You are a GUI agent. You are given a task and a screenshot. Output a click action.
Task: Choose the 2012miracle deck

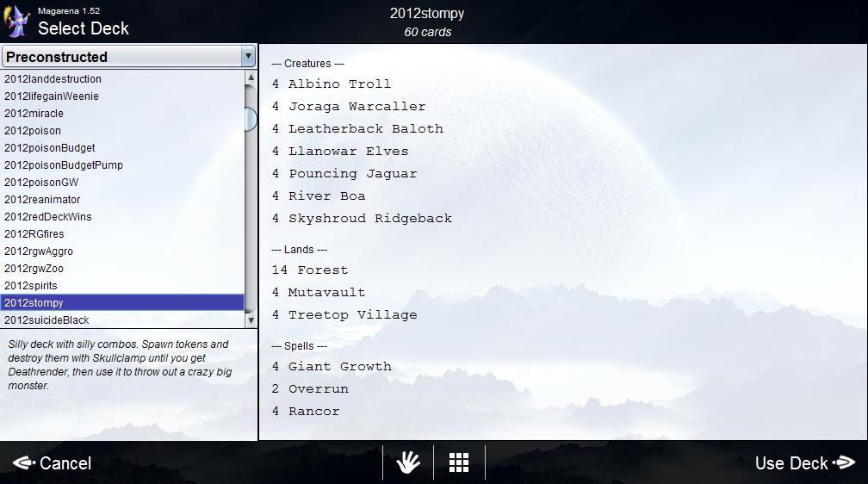click(34, 114)
